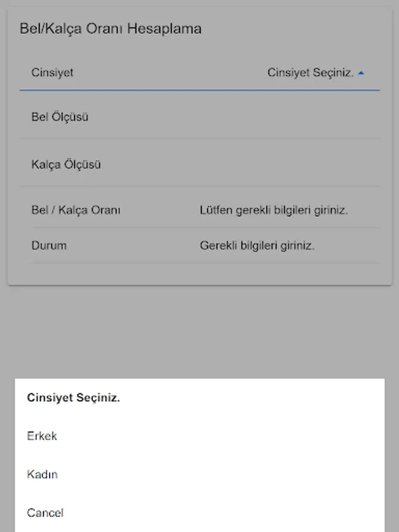The image size is (399, 532).
Task: Click the Bel / Kalça Oranı label
Action: (x=76, y=210)
